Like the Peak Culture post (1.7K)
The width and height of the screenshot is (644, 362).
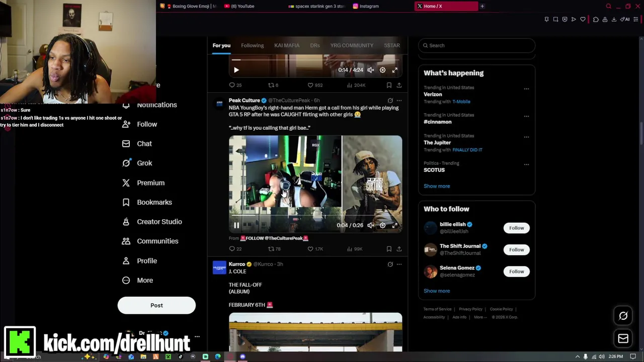315,249
